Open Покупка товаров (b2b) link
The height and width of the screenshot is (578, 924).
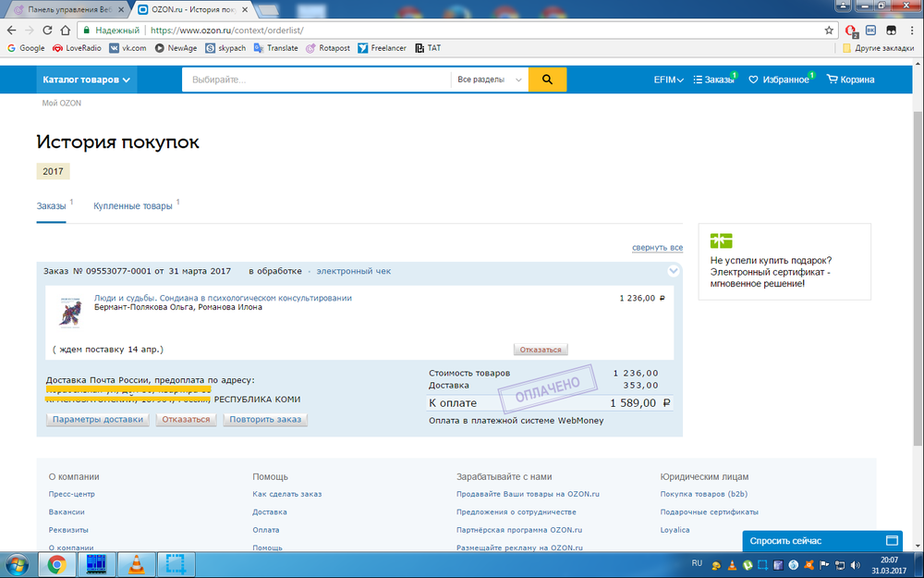(703, 494)
